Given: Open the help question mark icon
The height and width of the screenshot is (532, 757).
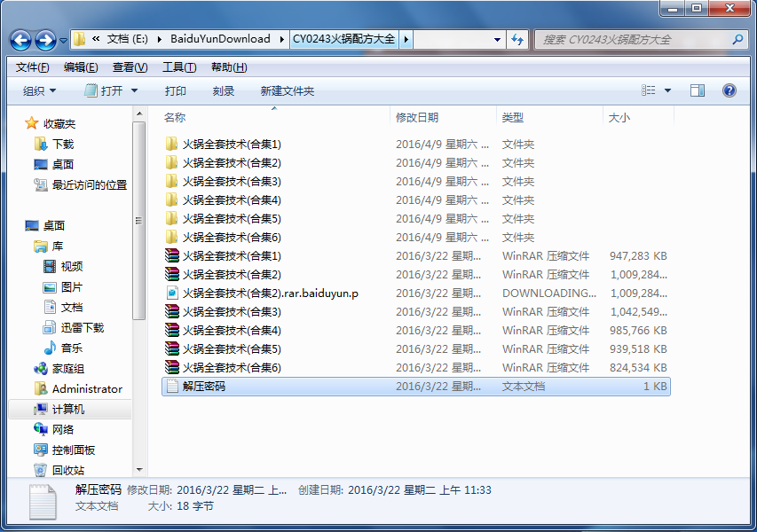Looking at the screenshot, I should pyautogui.click(x=729, y=90).
